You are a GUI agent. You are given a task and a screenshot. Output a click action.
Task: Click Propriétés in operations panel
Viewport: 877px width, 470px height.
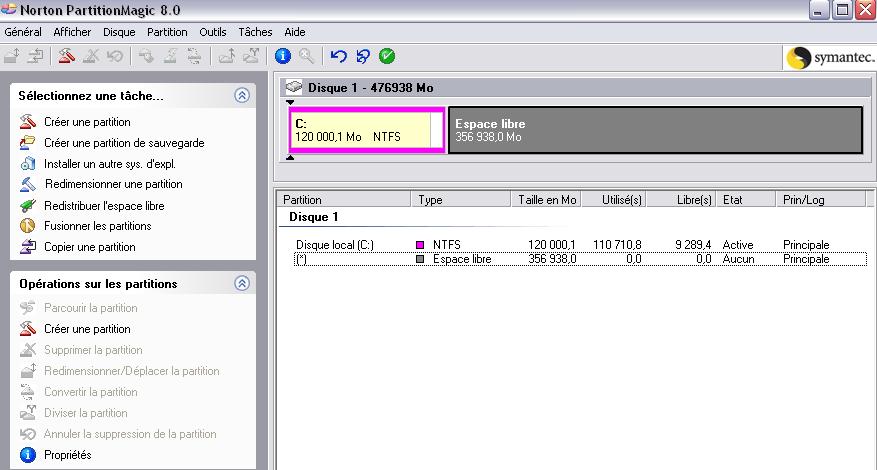[x=68, y=455]
